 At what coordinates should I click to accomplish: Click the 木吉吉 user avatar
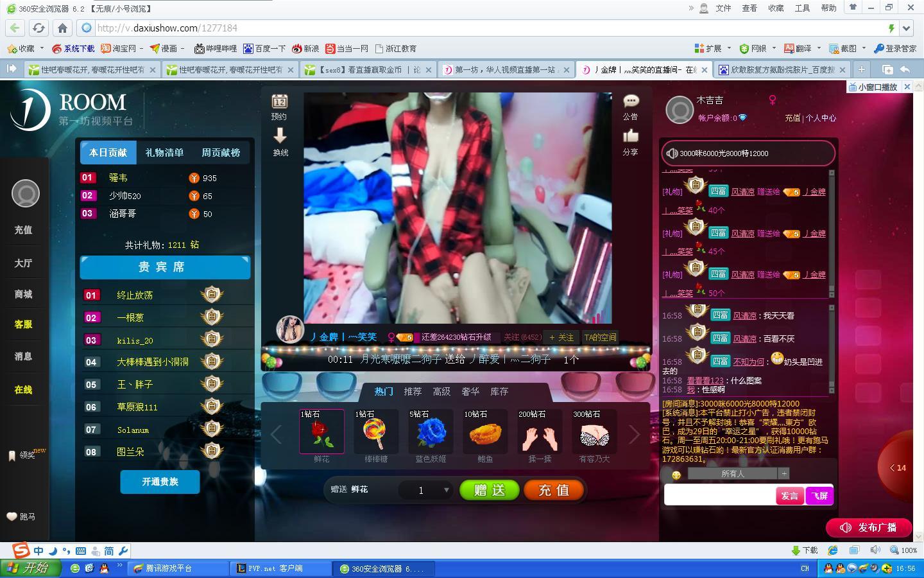point(679,110)
